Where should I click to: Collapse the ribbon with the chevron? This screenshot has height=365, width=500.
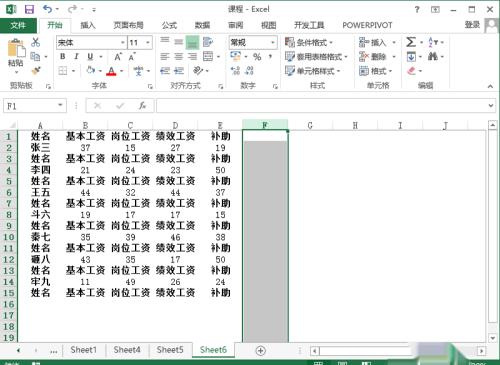coord(490,86)
